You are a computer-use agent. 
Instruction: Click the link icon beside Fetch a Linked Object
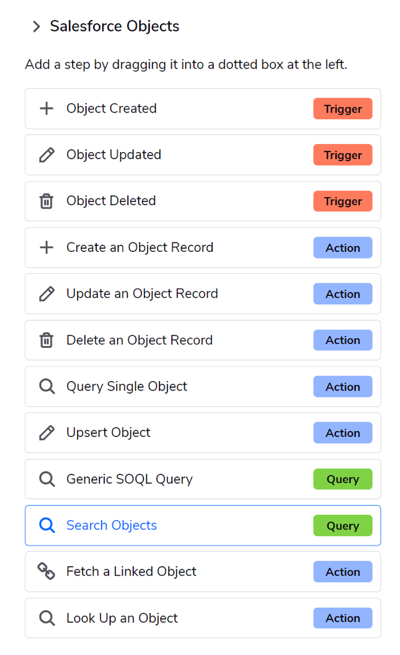coord(46,571)
